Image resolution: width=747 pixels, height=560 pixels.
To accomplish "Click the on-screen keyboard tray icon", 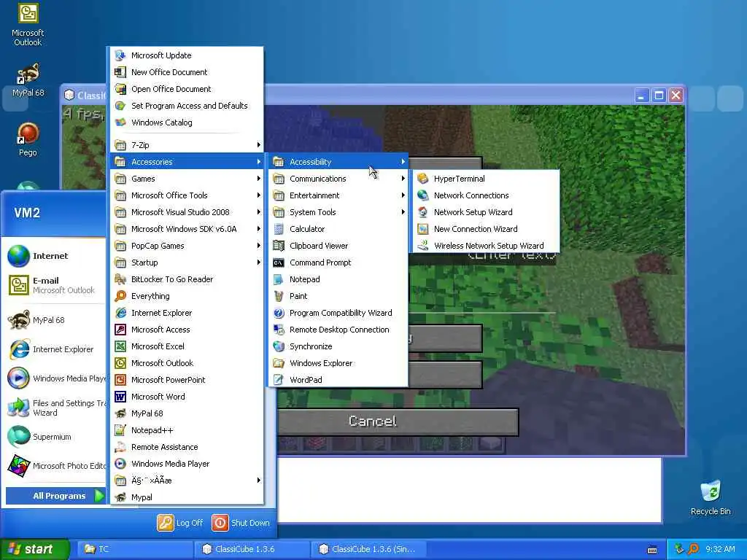I will (x=652, y=550).
